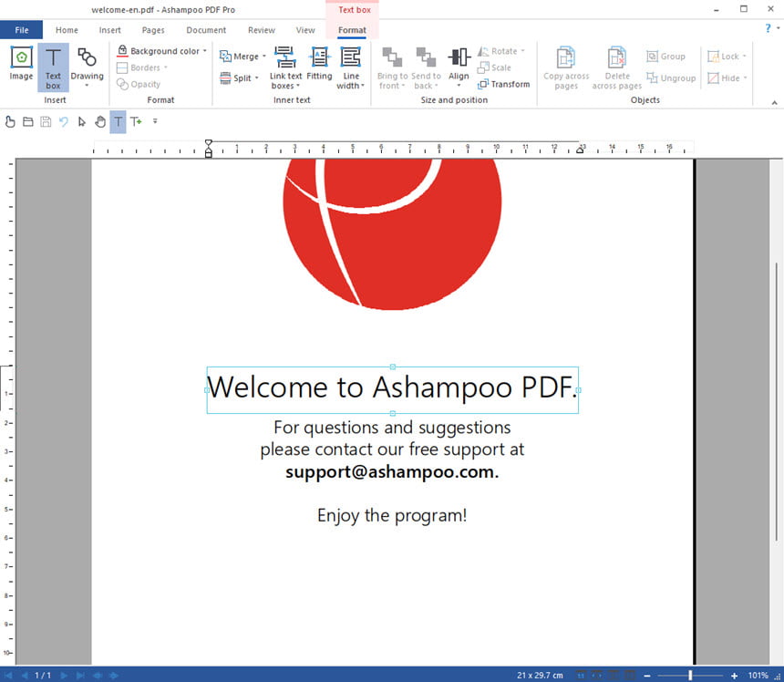Screen dimensions: 784x682
Task: Click the Split text box icon
Action: click(225, 77)
